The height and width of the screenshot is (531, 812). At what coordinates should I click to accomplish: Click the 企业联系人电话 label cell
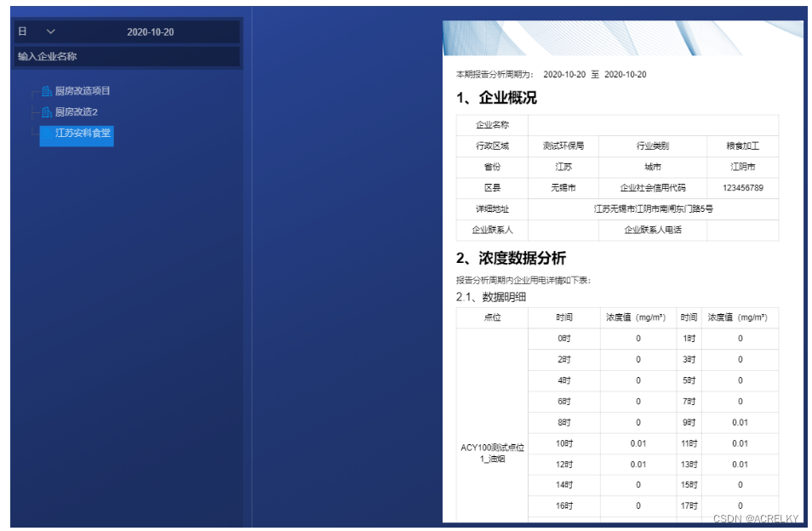pos(653,230)
